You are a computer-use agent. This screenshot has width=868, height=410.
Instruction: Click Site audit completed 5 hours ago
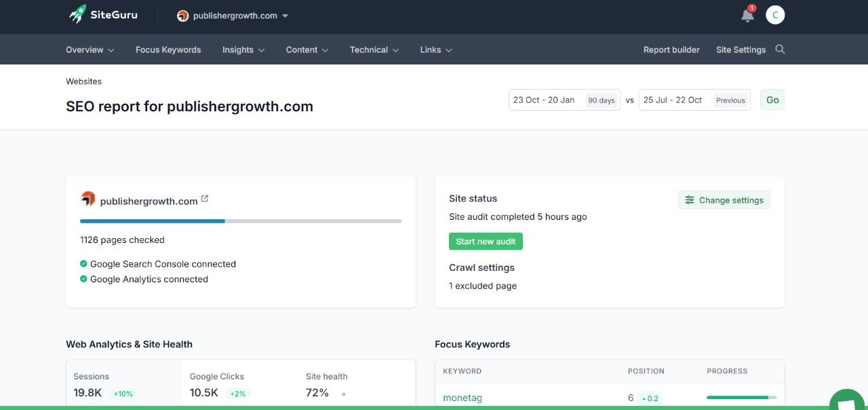pos(518,217)
